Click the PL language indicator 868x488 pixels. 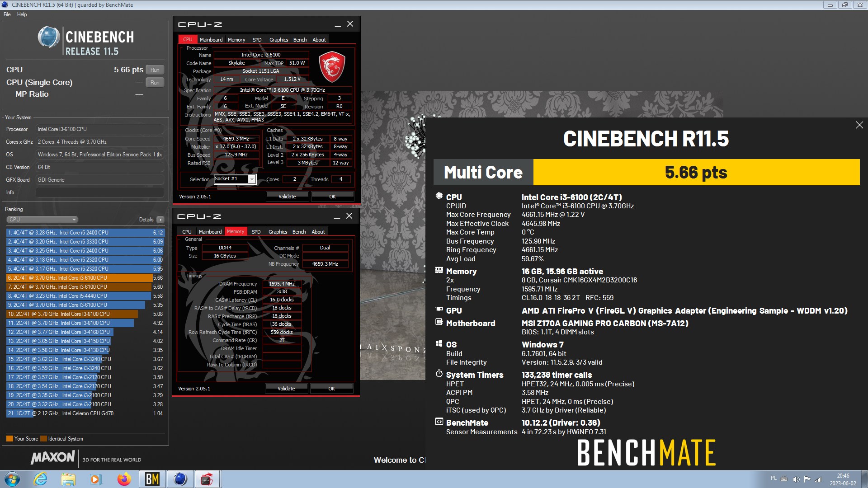(x=773, y=478)
